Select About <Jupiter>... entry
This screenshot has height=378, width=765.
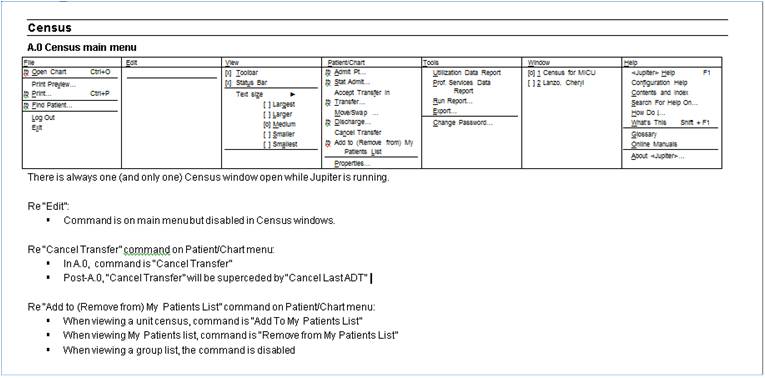(x=657, y=156)
